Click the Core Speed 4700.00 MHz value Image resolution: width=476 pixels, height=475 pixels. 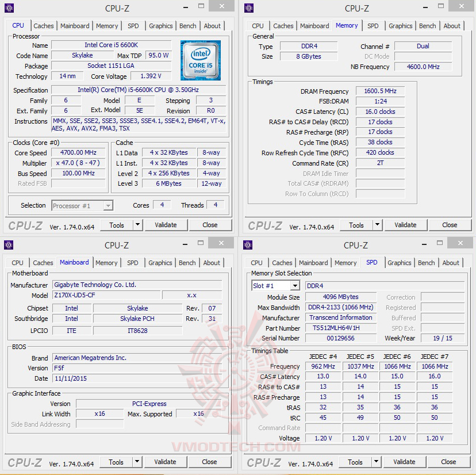pyautogui.click(x=78, y=152)
